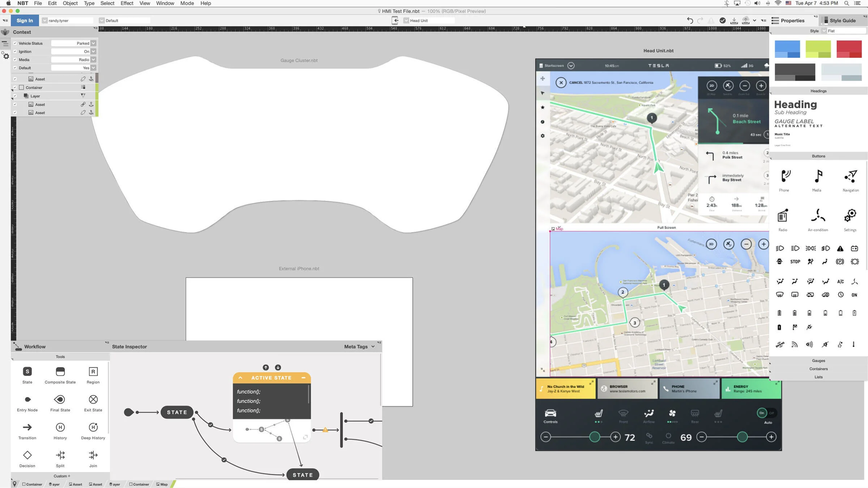Viewport: 868px width, 488px height.
Task: Click the Navigation button icon
Action: 851,176
